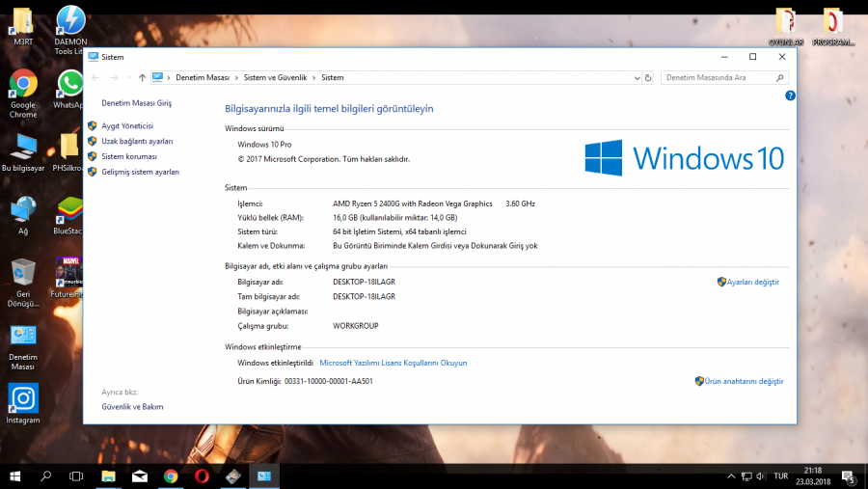The width and height of the screenshot is (868, 489).
Task: Select Sistem breadcrumb item
Action: 332,77
